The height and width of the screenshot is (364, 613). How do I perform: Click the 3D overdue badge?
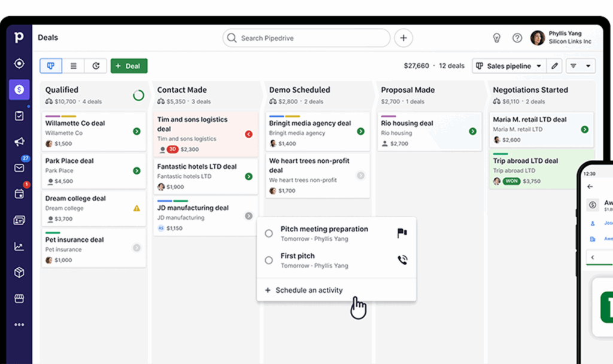pos(172,149)
